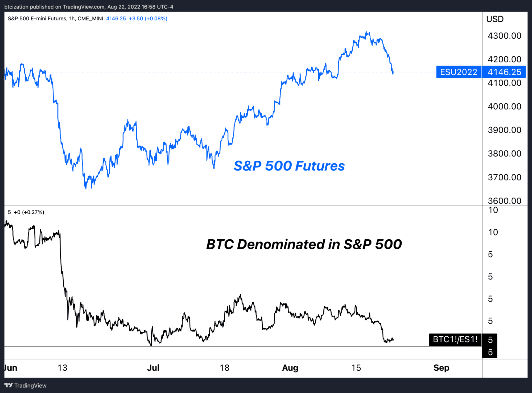
Task: Click the USD currency label
Action: pos(495,19)
